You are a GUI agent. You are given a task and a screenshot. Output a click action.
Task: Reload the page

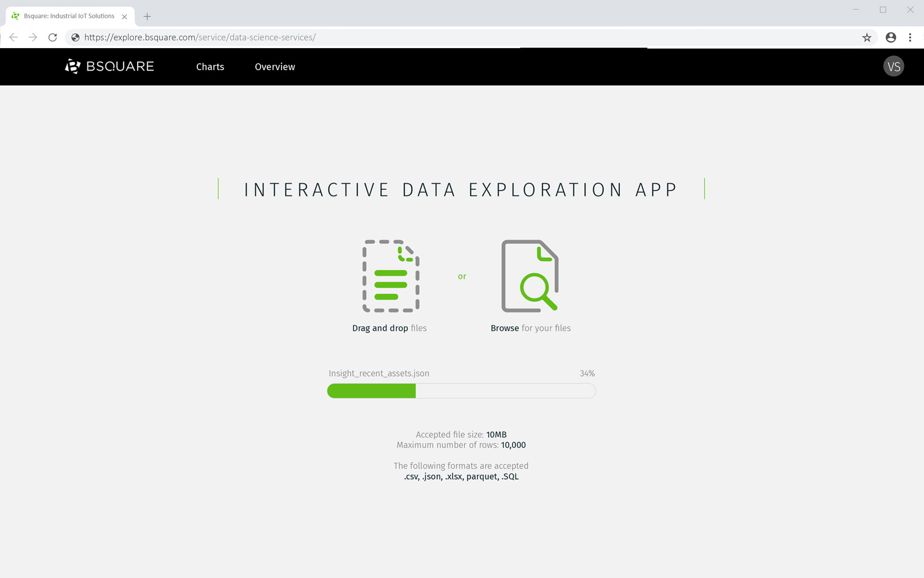52,38
